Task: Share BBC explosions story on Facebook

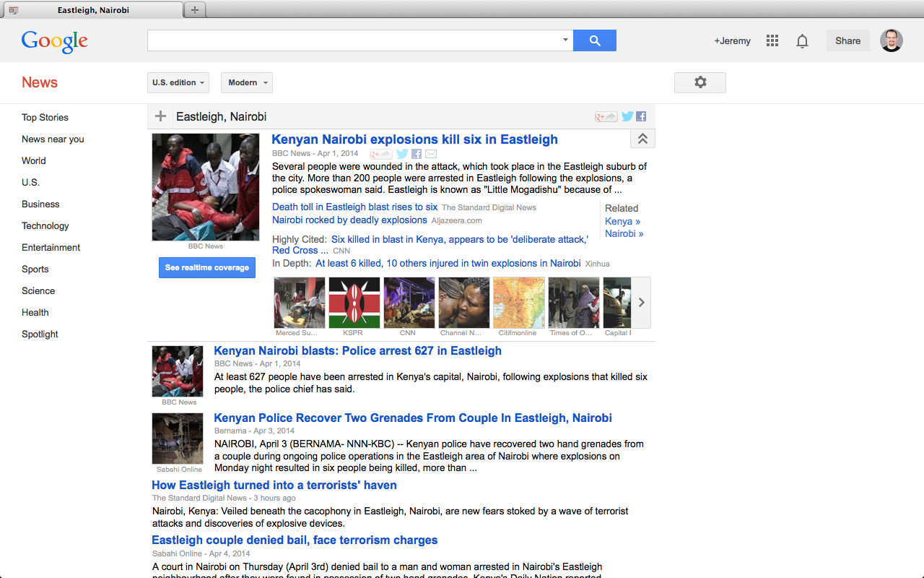Action: [417, 154]
